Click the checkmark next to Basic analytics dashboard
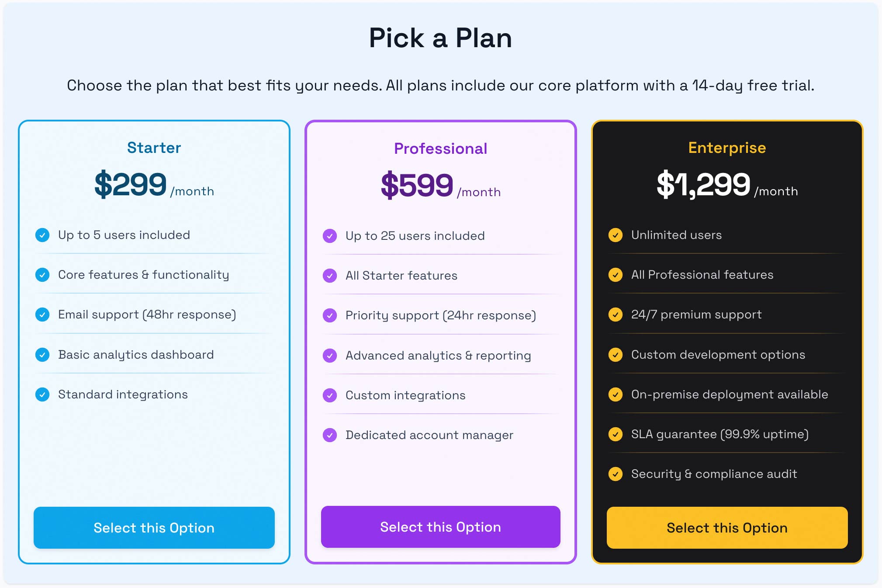The height and width of the screenshot is (588, 882). coord(42,354)
